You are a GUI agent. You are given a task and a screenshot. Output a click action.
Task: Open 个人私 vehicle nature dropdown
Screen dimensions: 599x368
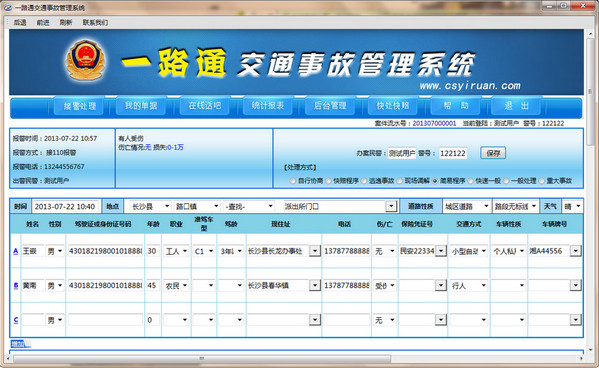(508, 251)
